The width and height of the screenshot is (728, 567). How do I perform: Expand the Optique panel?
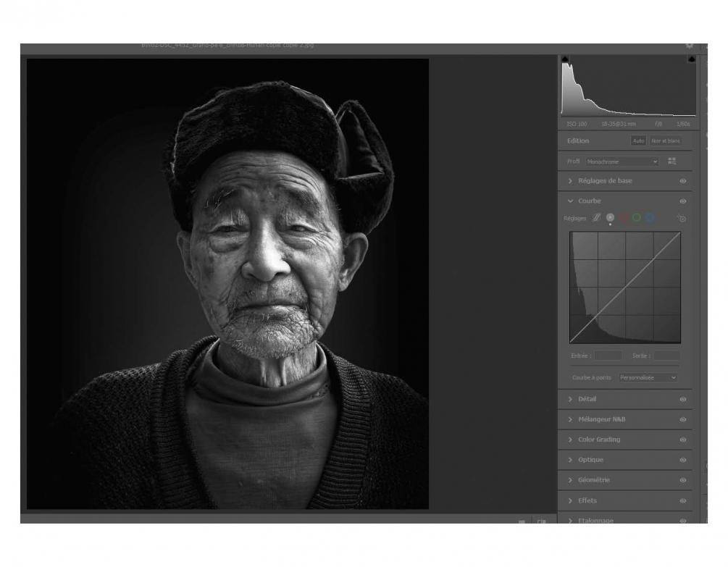(x=571, y=460)
